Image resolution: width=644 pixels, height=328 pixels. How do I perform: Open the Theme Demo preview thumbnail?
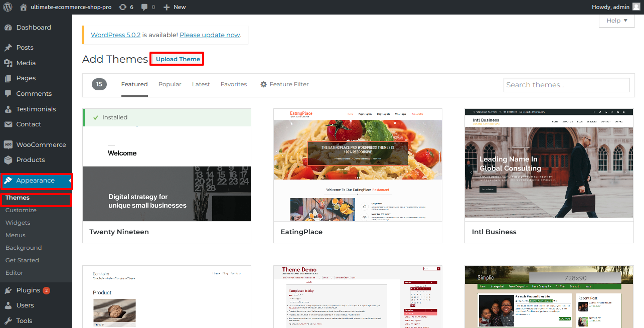tap(358, 297)
